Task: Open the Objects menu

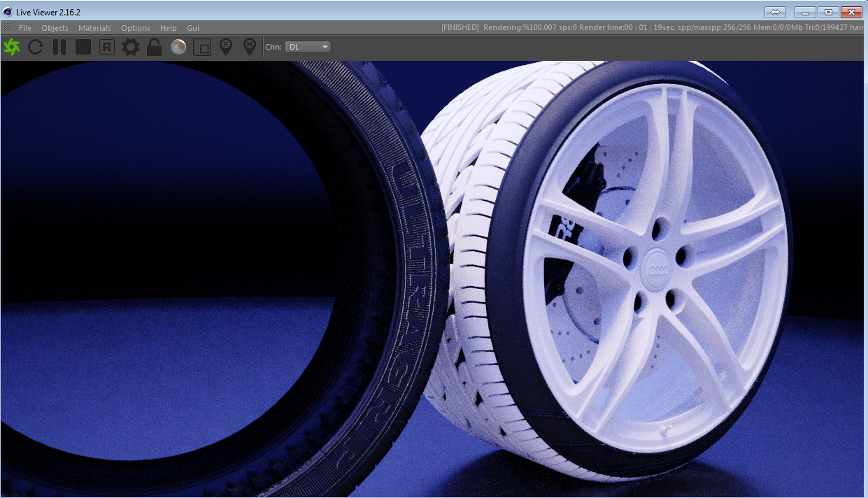Action: tap(55, 28)
